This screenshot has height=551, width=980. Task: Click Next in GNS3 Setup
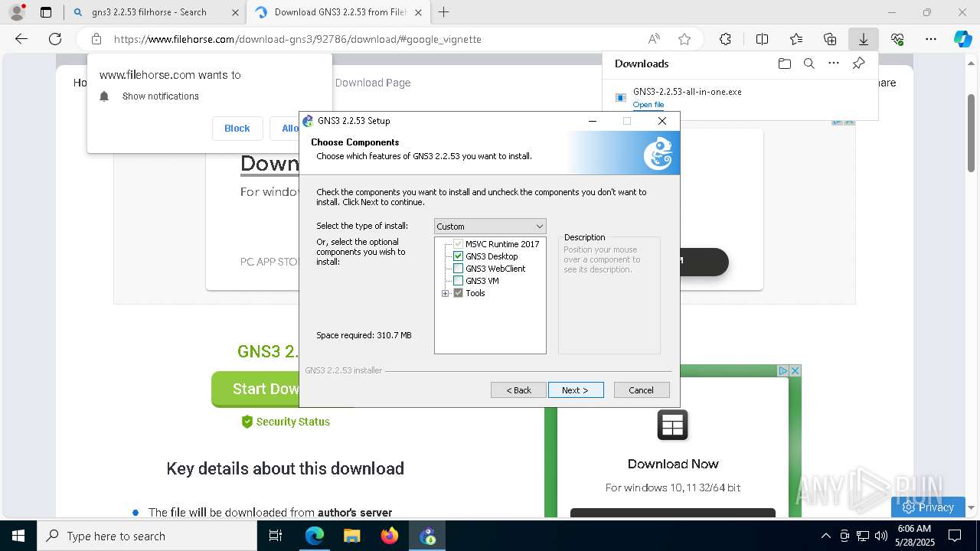click(576, 390)
